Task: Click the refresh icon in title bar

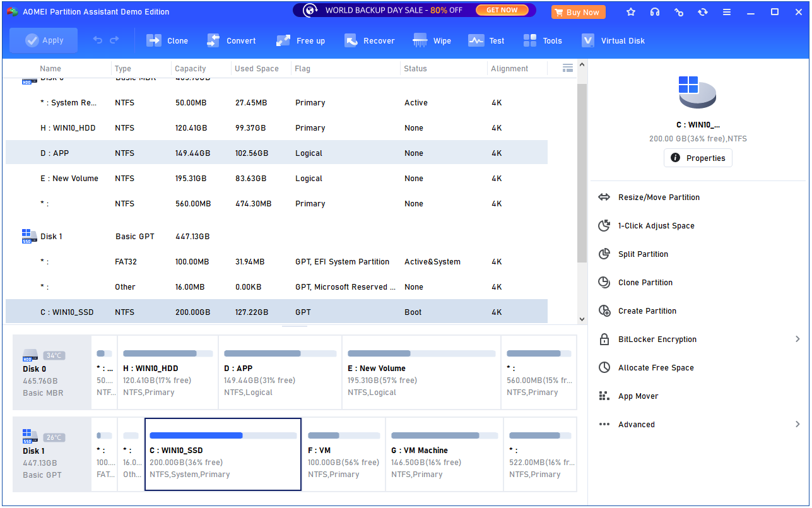Action: (x=703, y=12)
